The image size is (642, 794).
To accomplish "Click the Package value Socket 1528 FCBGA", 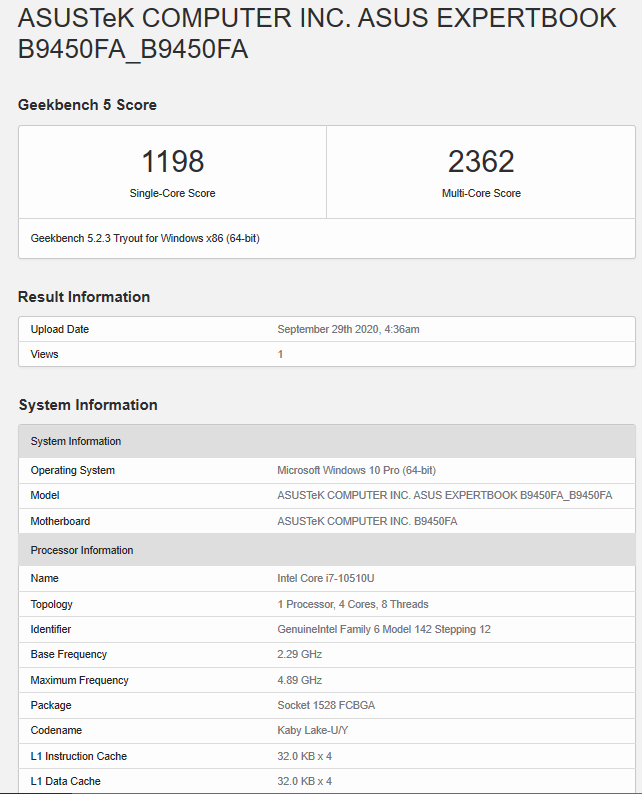I will tap(326, 705).
